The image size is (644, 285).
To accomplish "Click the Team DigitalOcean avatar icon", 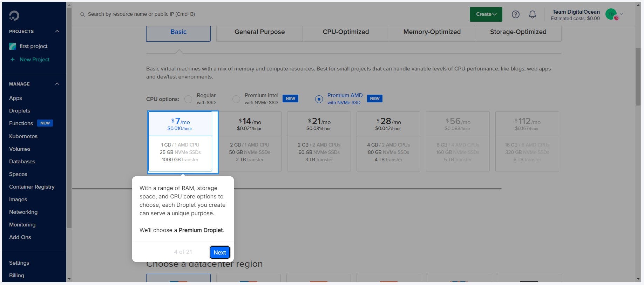I will [611, 14].
